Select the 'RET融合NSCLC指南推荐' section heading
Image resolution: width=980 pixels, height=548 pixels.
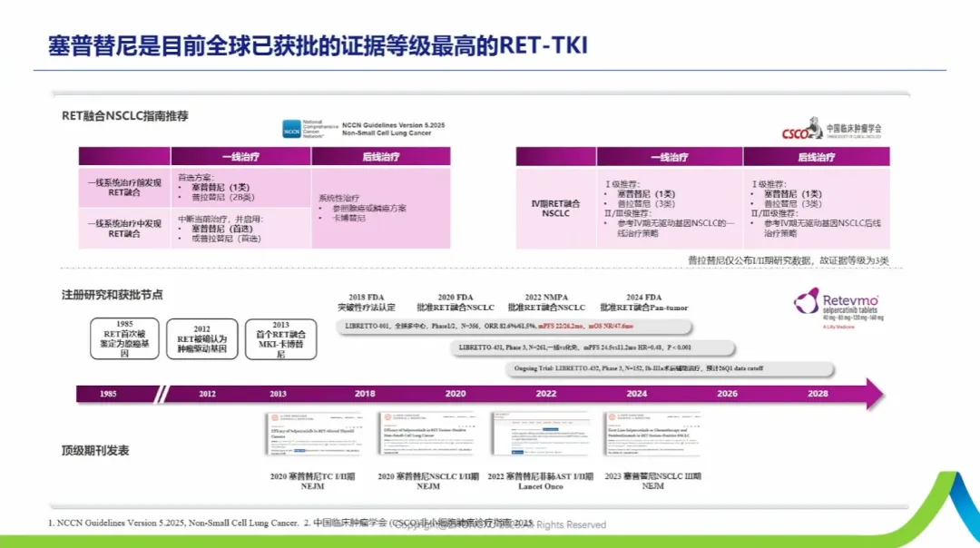[125, 116]
